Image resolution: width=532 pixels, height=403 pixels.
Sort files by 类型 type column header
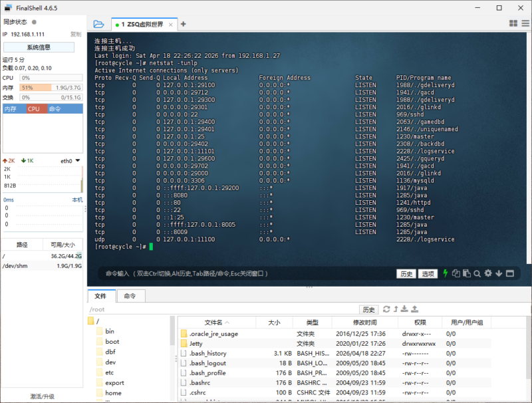[x=312, y=323]
